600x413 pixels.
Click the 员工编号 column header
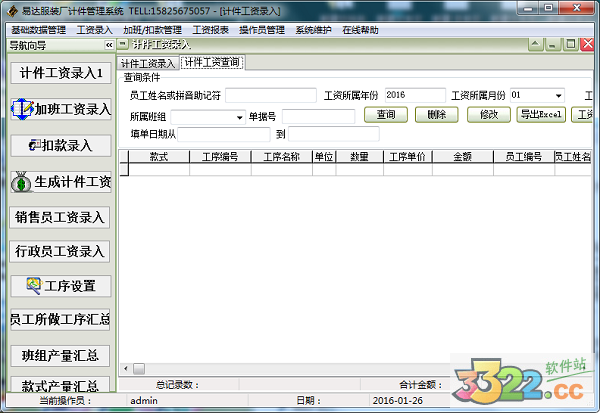coord(524,157)
